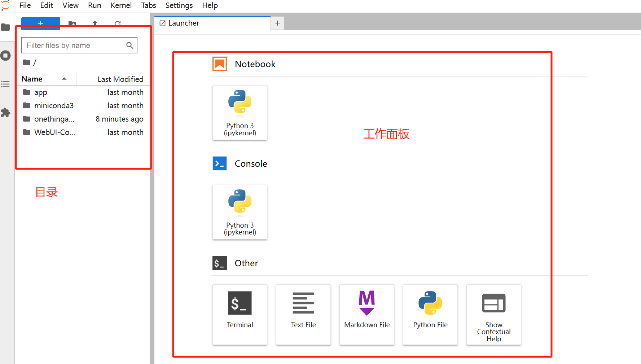Click the Filter files by name field

[x=79, y=45]
